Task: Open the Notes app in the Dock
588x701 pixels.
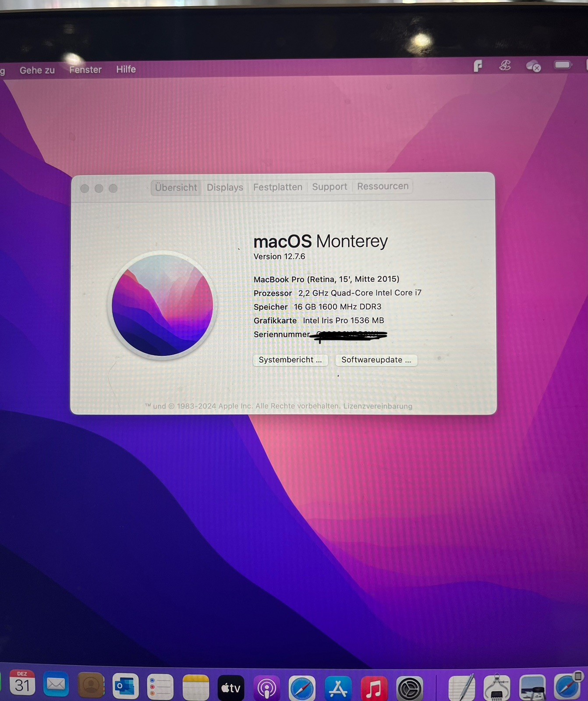Action: (195, 688)
